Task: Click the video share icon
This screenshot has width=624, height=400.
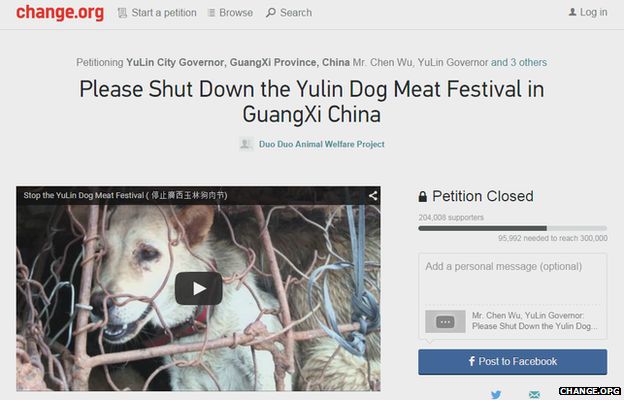Action: 372,195
